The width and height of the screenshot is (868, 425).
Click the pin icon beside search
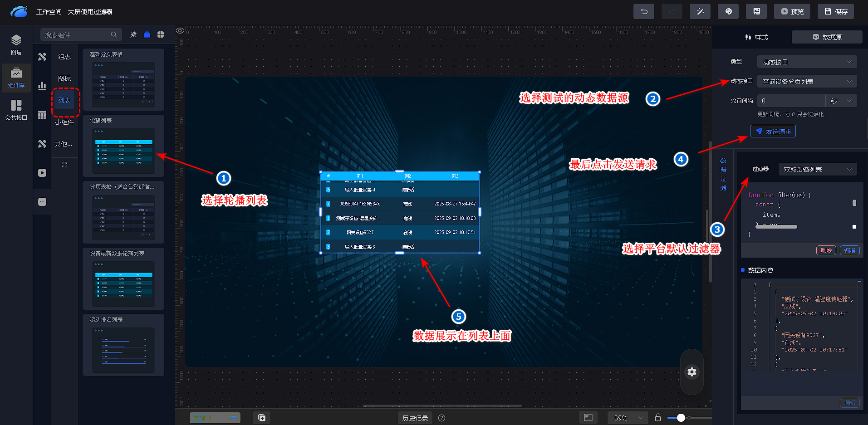click(x=133, y=34)
